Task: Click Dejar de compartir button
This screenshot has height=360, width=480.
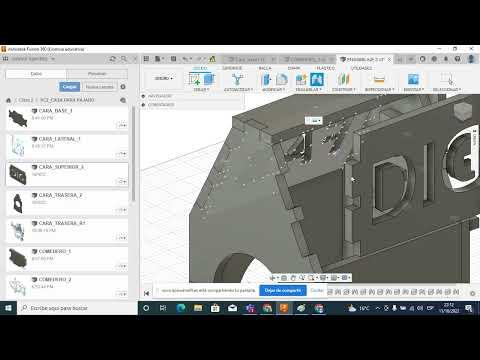Action: (283, 291)
